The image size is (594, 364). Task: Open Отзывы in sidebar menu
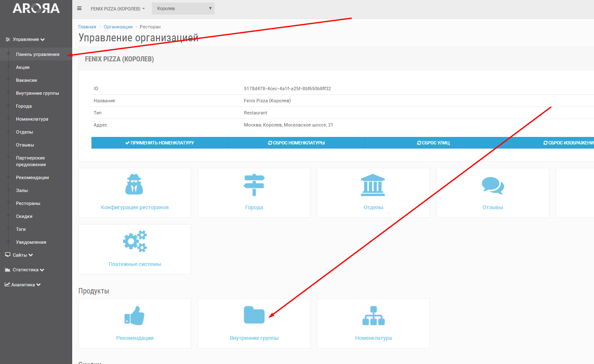pyautogui.click(x=25, y=145)
